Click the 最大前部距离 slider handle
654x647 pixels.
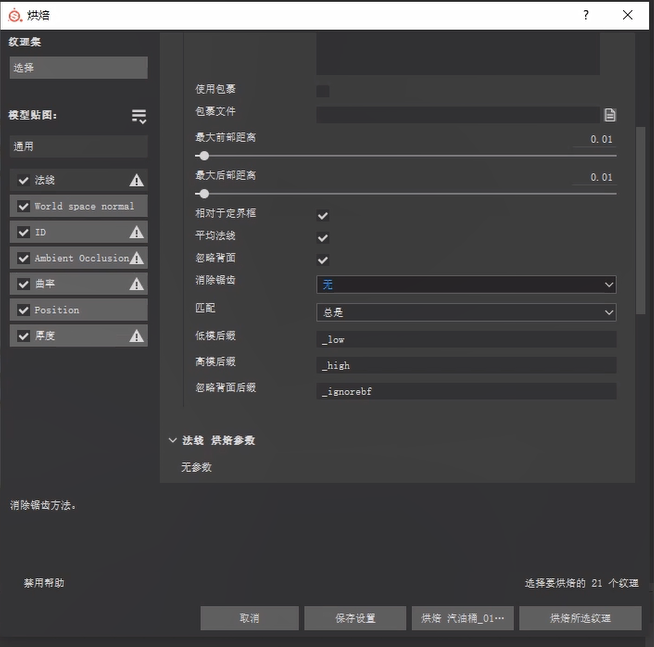(x=204, y=156)
